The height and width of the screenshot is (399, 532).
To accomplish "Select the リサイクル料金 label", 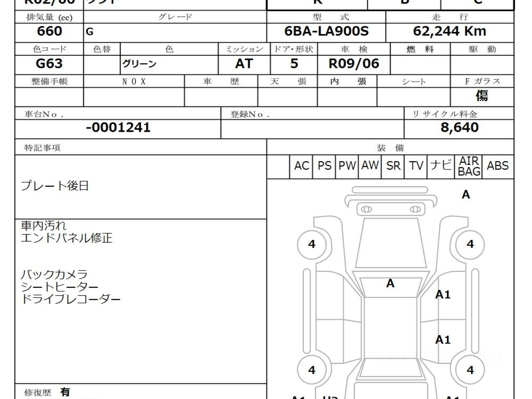I will (445, 113).
